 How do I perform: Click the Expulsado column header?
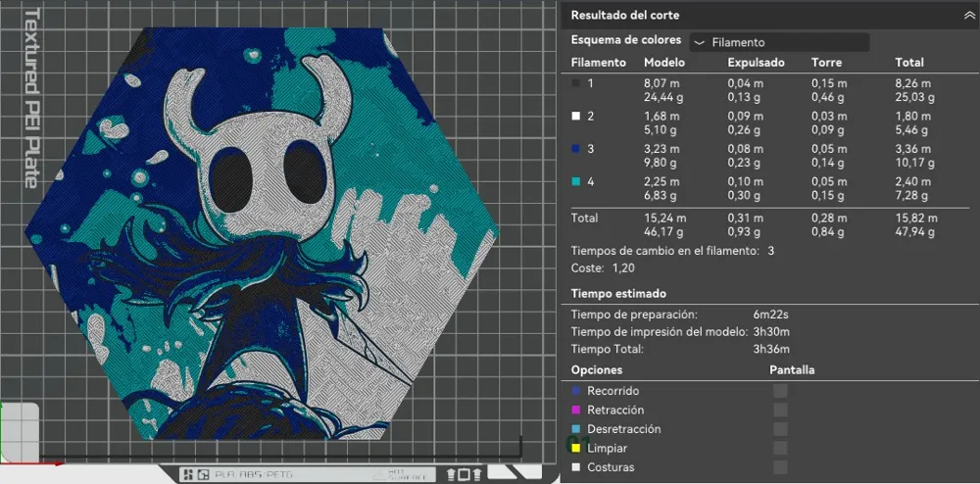point(756,63)
